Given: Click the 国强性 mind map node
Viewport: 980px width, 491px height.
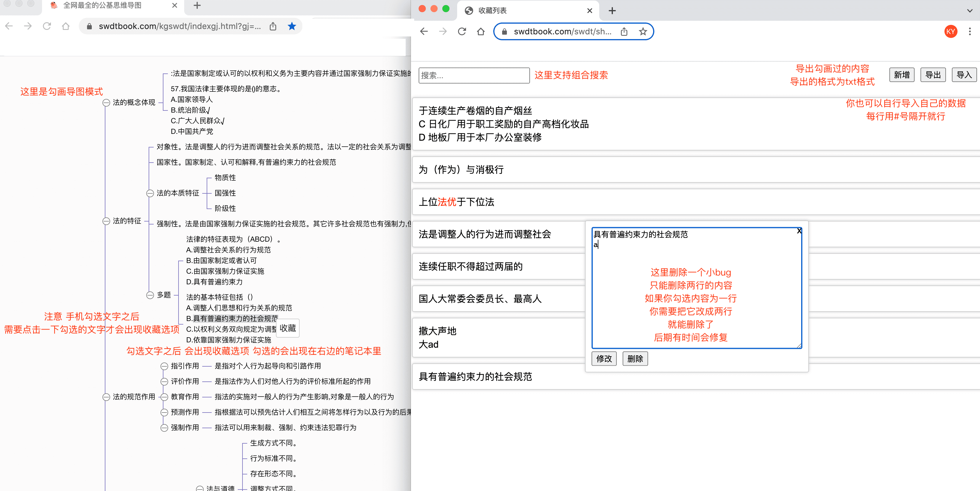Looking at the screenshot, I should (x=225, y=193).
